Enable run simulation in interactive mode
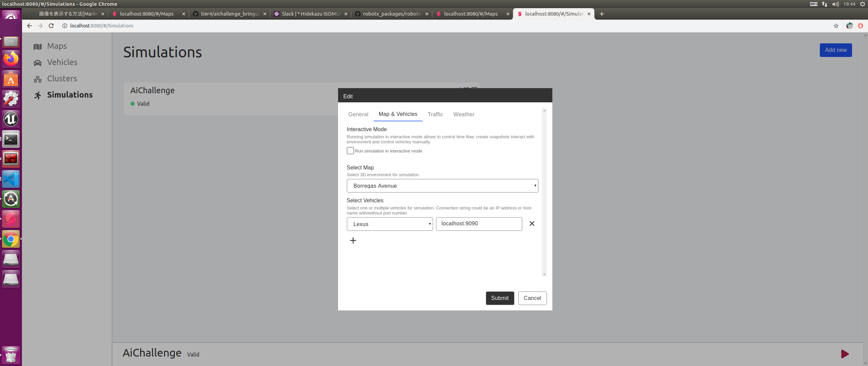Screen dimensions: 868x366 pyautogui.click(x=350, y=151)
